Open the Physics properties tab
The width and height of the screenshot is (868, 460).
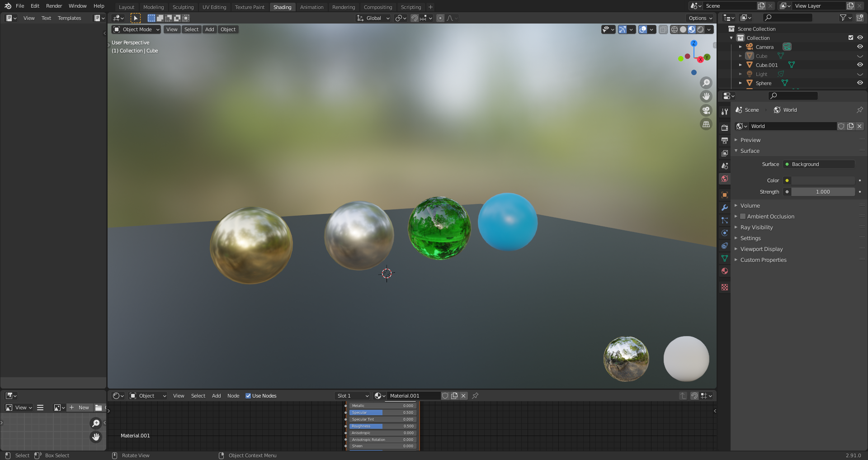(725, 233)
